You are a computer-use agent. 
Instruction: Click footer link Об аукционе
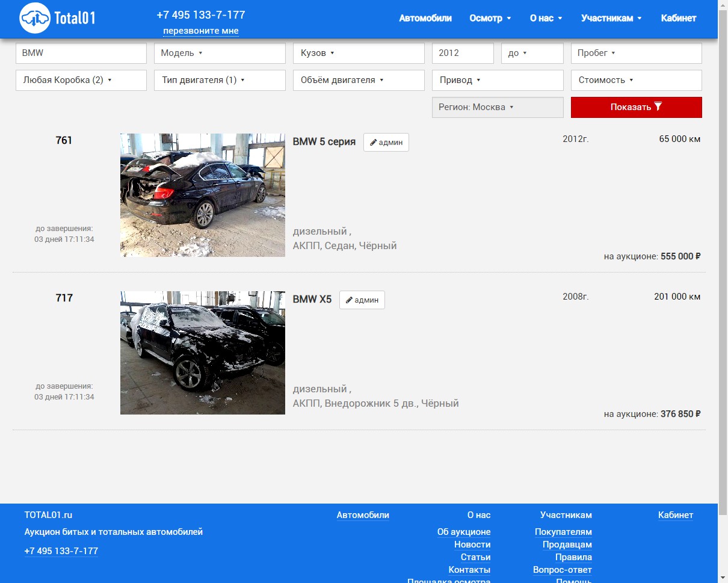[x=464, y=532]
